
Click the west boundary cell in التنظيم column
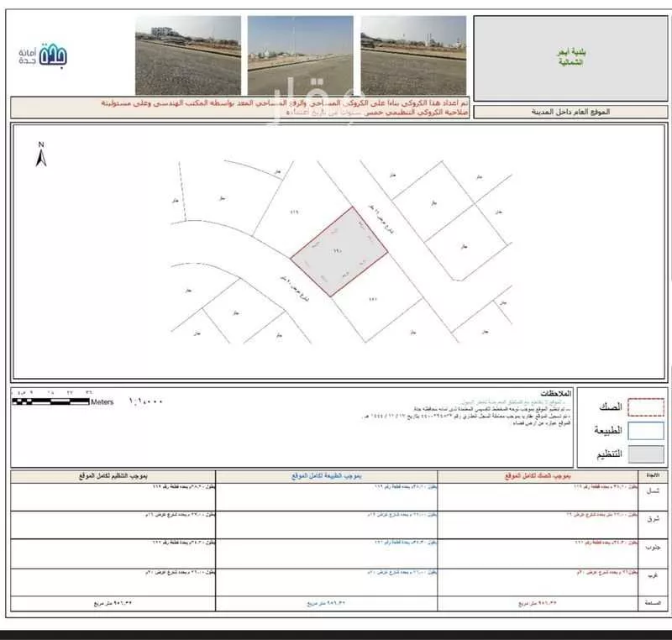pyautogui.click(x=113, y=582)
